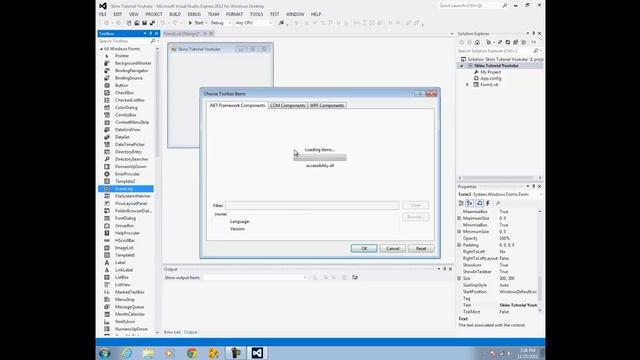Click the Browse button in the dialog
Viewport: 640px width, 360px height.
point(415,217)
